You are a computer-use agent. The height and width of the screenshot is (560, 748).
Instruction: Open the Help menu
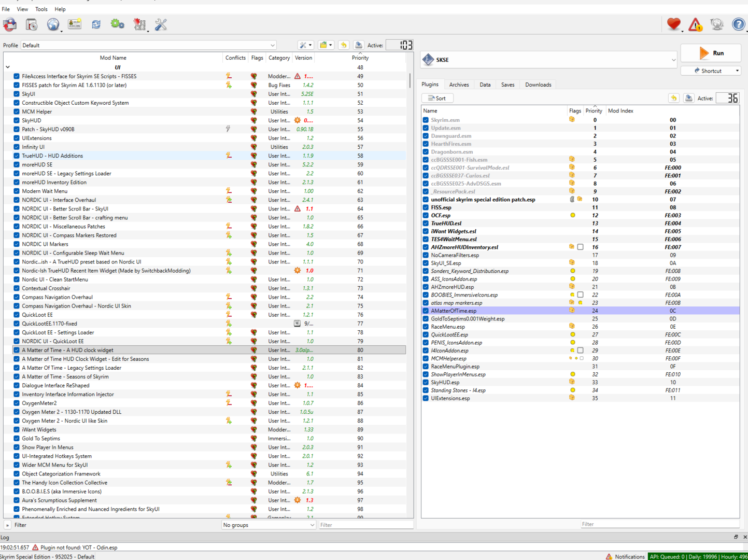60,9
